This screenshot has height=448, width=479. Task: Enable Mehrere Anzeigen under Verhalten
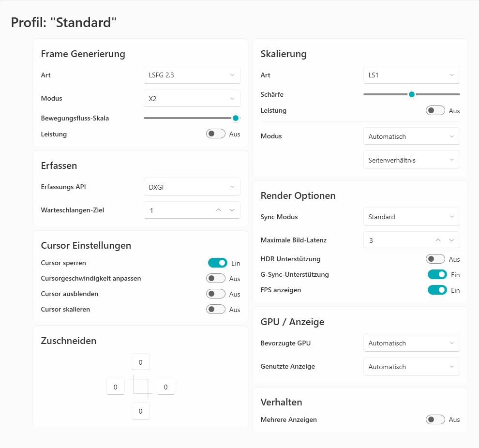click(435, 419)
